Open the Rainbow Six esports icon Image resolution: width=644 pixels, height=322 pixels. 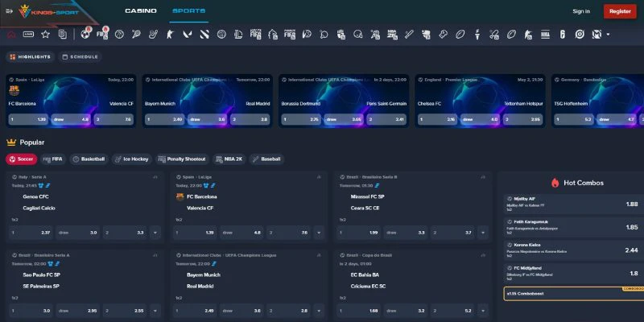pyautogui.click(x=562, y=34)
